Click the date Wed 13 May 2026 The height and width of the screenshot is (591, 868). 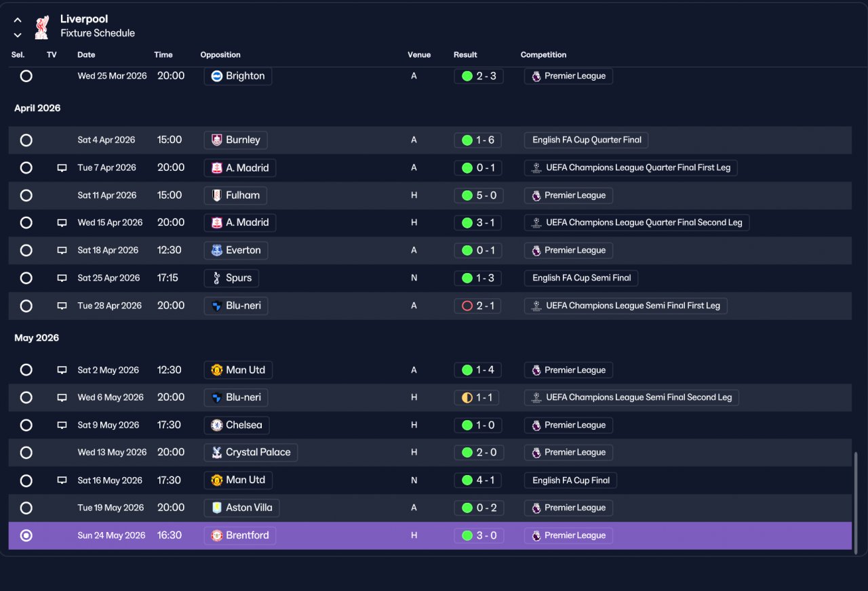112,452
